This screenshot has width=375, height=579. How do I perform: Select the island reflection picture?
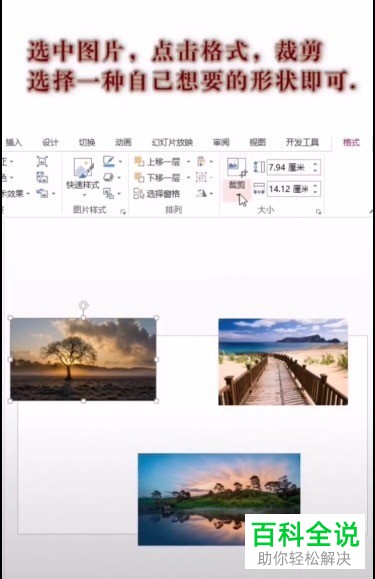pyautogui.click(x=219, y=499)
